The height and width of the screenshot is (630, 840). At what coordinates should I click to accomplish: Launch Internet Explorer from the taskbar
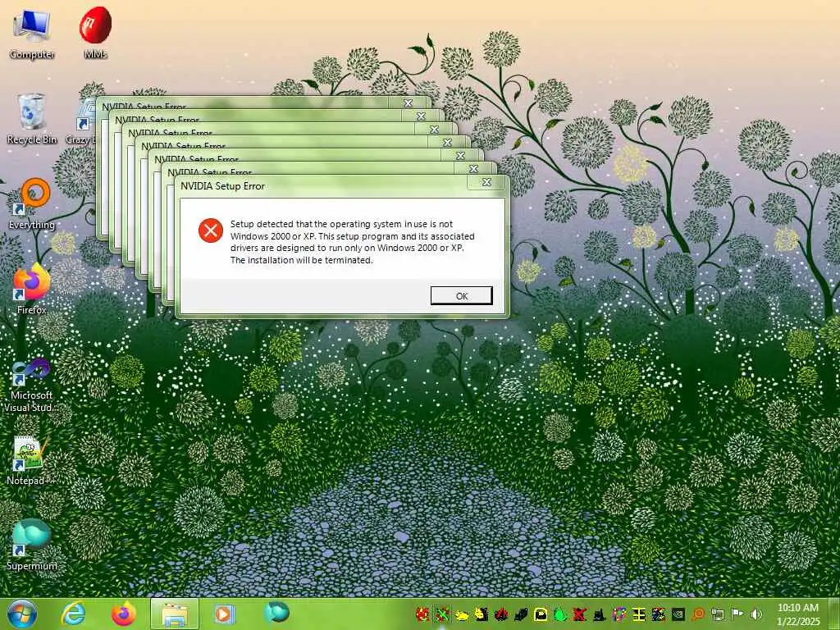(x=73, y=614)
